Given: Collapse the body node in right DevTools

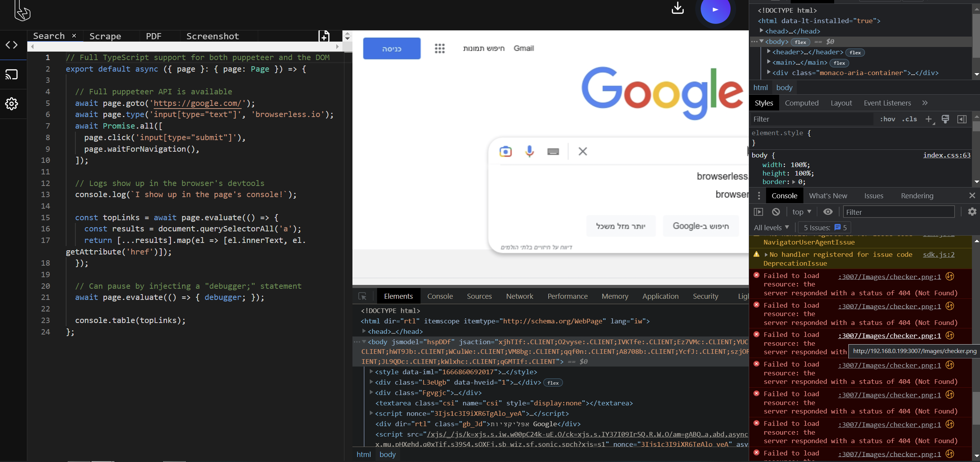Looking at the screenshot, I should pos(761,41).
